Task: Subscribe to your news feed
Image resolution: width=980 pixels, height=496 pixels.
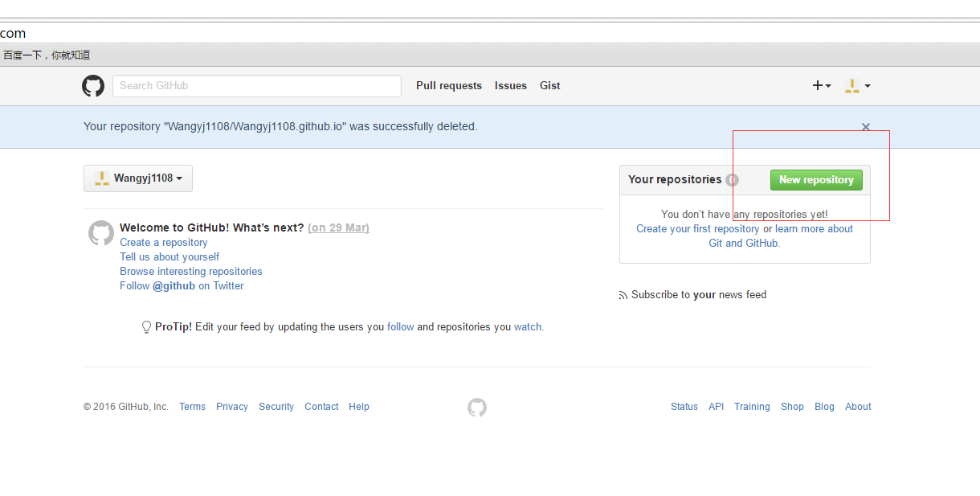Action: pos(699,295)
